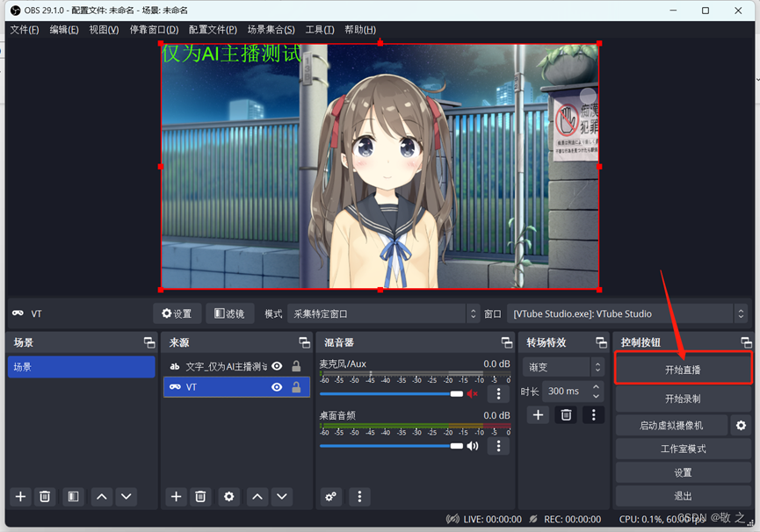
Task: Open the 编辑(E) menu
Action: (x=64, y=30)
